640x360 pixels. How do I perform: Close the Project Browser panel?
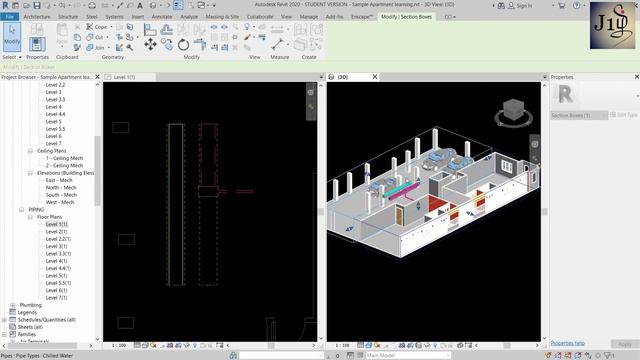click(97, 77)
